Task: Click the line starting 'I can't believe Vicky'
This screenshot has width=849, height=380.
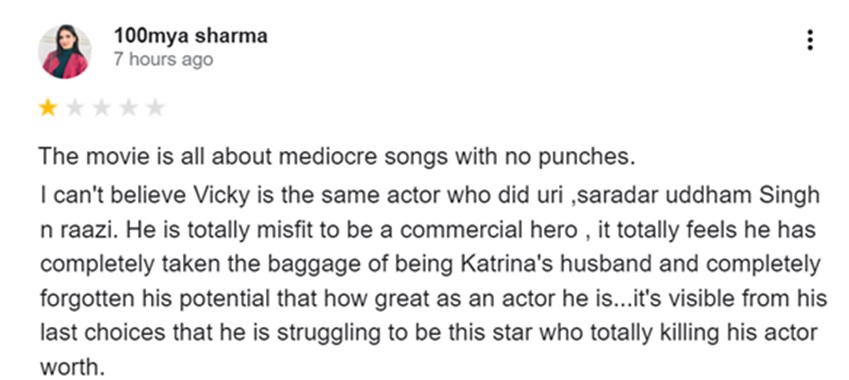Action: pos(430,196)
